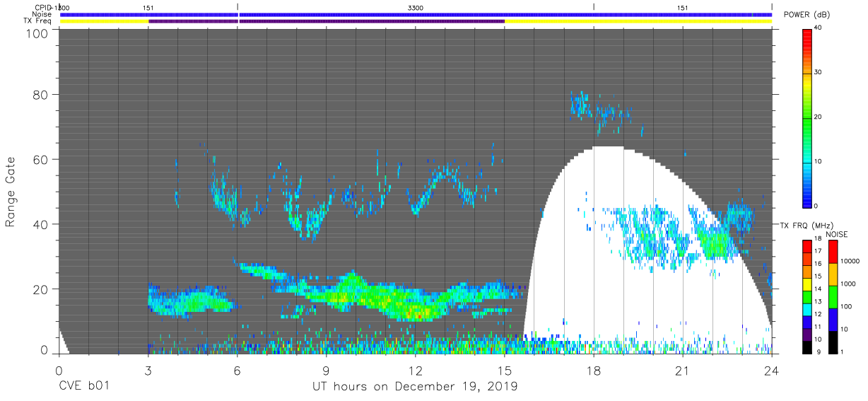Click the "Range Gate" y-axis title
868x401 pixels.
(x=11, y=192)
